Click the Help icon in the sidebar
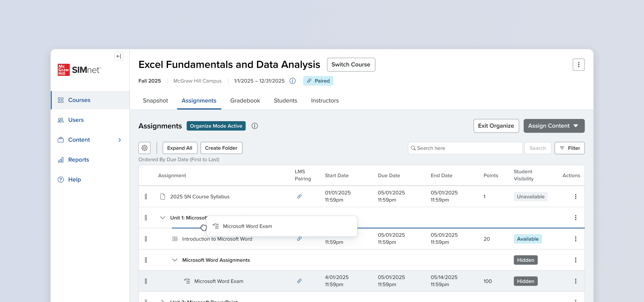The width and height of the screenshot is (644, 302). pos(61,179)
